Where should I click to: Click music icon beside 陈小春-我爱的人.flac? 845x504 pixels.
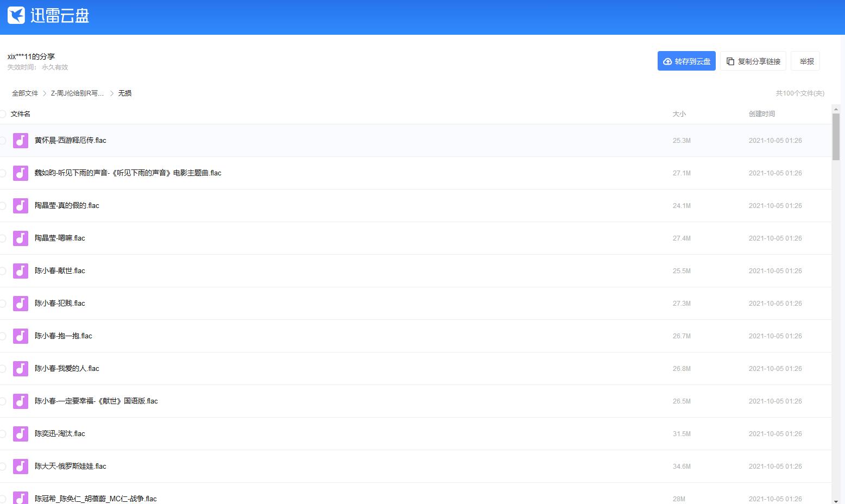pos(21,369)
